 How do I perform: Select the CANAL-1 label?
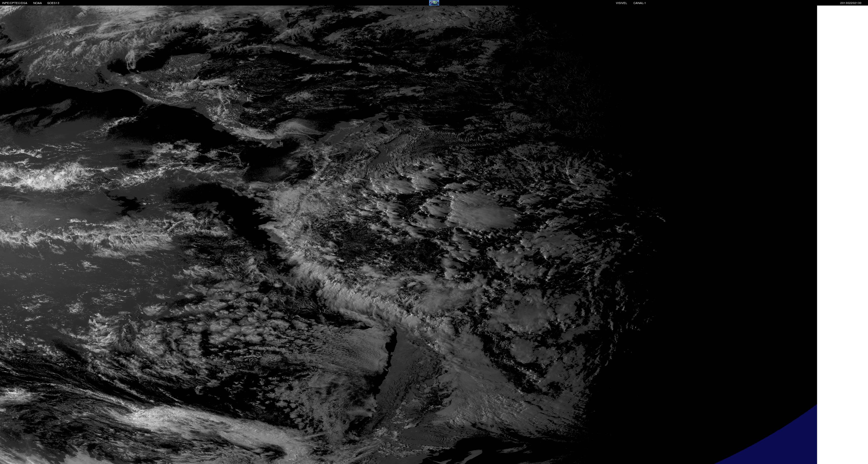click(x=639, y=3)
